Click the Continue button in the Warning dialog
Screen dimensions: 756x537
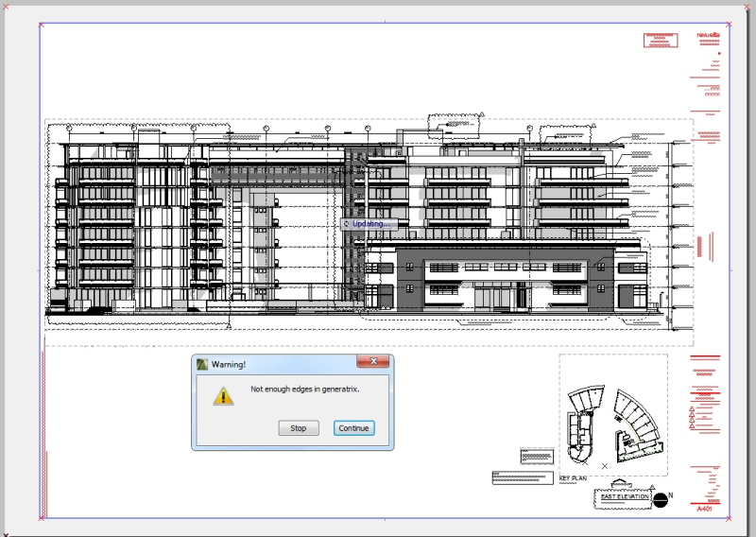[353, 428]
